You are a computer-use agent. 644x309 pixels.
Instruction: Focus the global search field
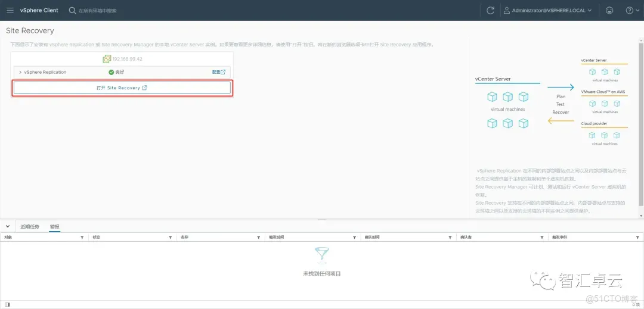tap(98, 11)
